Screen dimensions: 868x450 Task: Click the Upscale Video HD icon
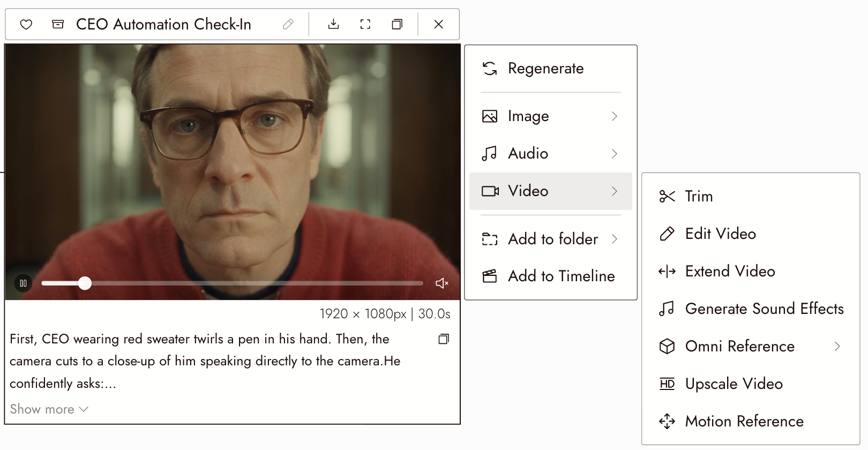667,384
